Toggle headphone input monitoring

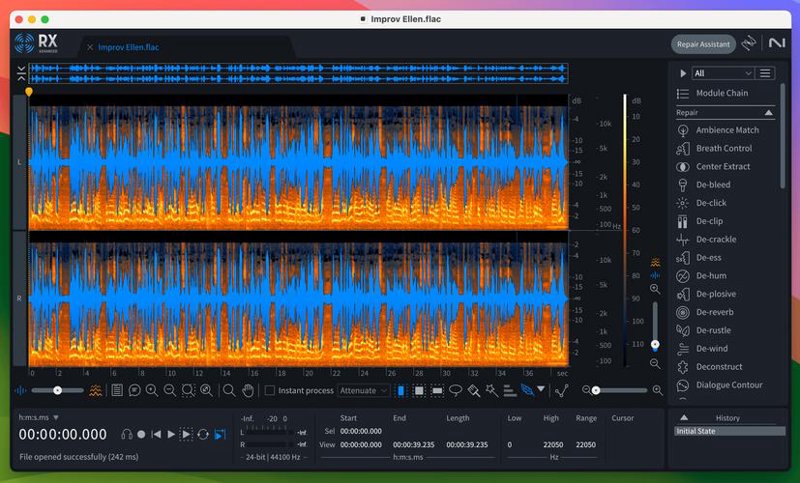(127, 435)
